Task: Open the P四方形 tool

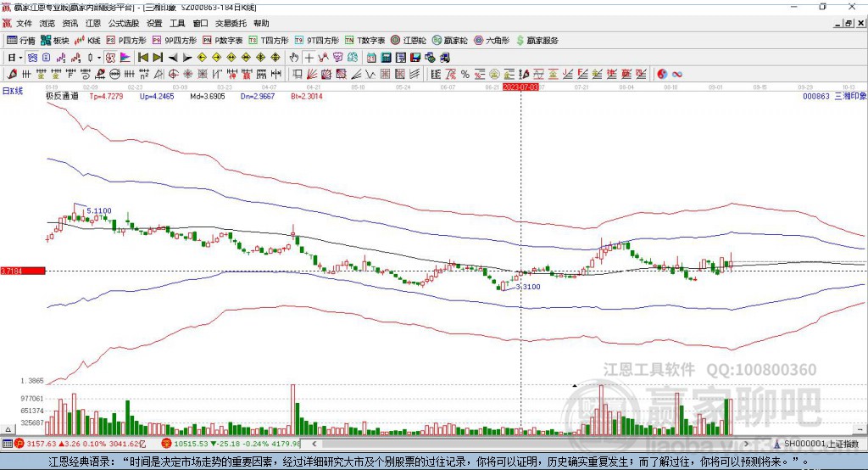Action: (x=126, y=41)
